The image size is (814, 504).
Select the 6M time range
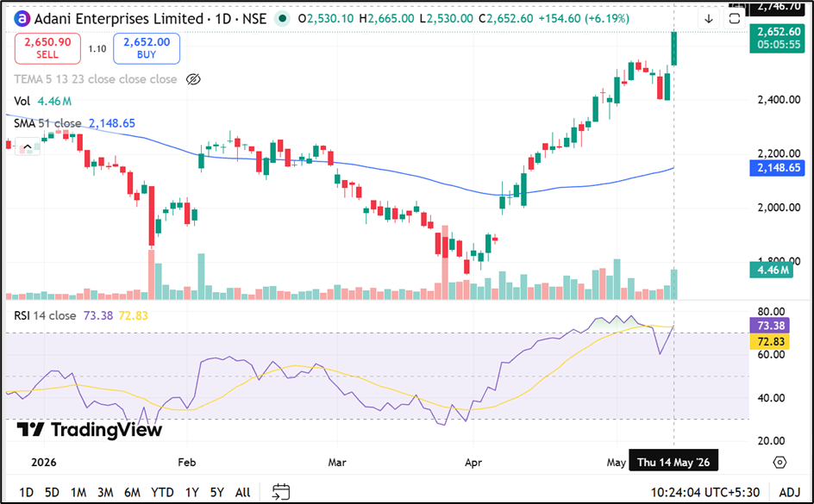pyautogui.click(x=132, y=492)
